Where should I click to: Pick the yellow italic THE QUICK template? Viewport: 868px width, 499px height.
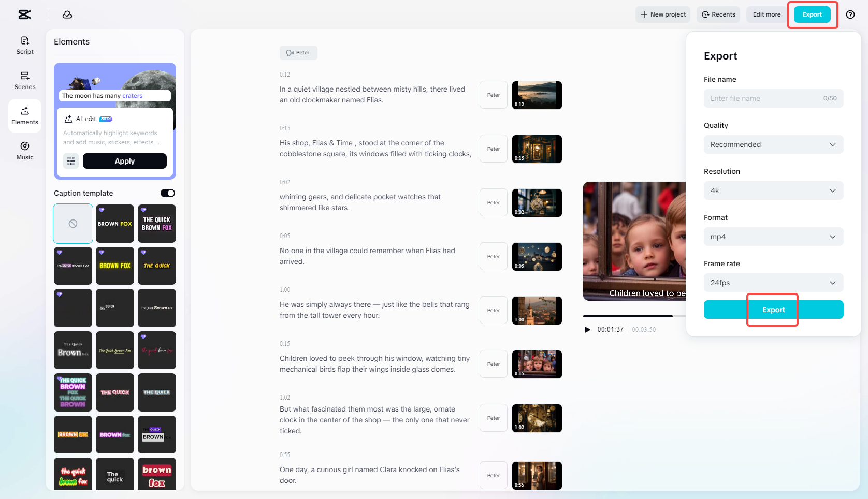tap(157, 266)
